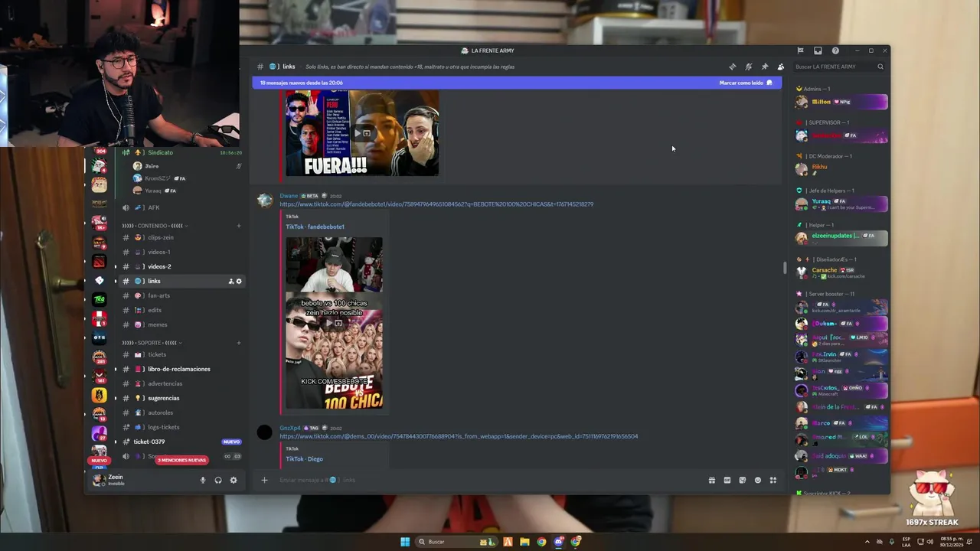This screenshot has width=980, height=551.
Task: Open the dems_00 TikTok URL link
Action: (459, 436)
